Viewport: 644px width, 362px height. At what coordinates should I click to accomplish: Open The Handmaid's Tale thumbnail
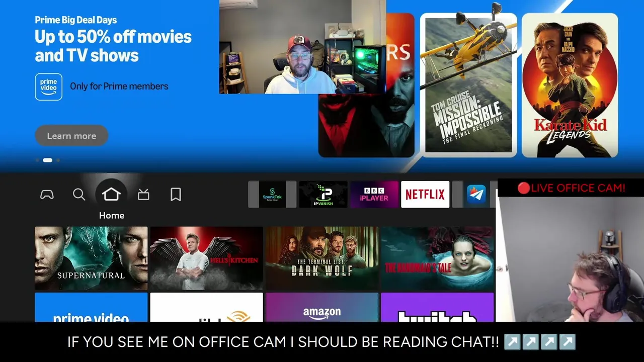(x=437, y=258)
